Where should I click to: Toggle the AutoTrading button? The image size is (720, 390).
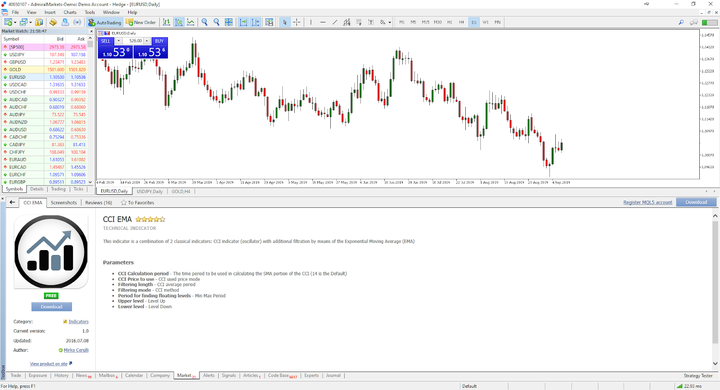coord(105,22)
